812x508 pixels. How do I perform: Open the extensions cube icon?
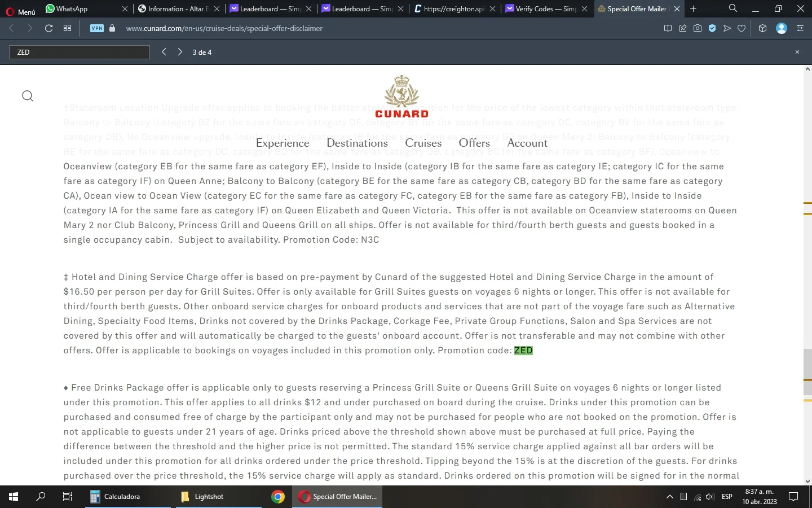pos(762,28)
